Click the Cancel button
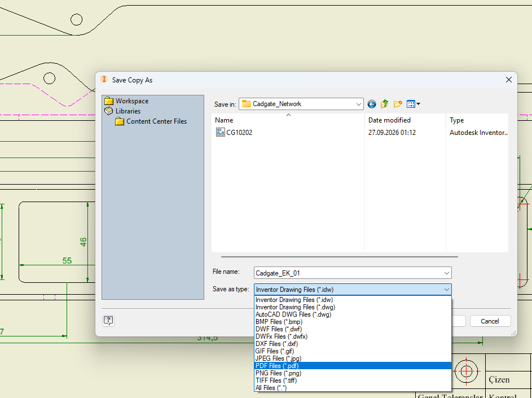The image size is (532, 398). click(490, 321)
